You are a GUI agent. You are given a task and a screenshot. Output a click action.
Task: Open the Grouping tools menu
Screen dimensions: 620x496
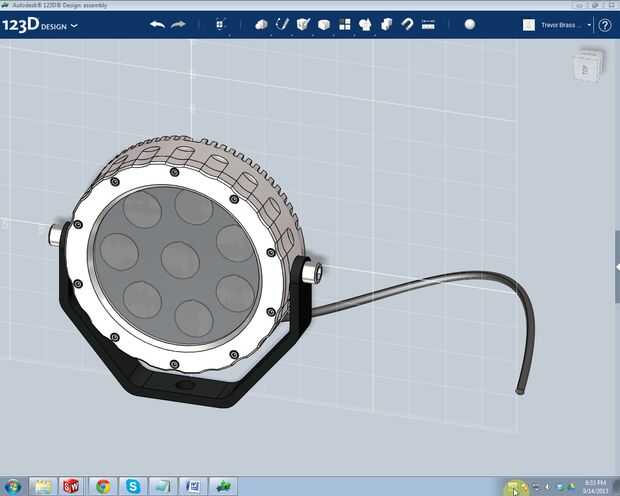click(365, 25)
